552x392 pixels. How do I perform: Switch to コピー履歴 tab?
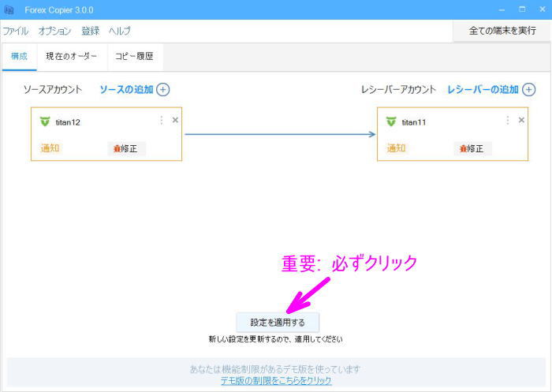pos(134,56)
